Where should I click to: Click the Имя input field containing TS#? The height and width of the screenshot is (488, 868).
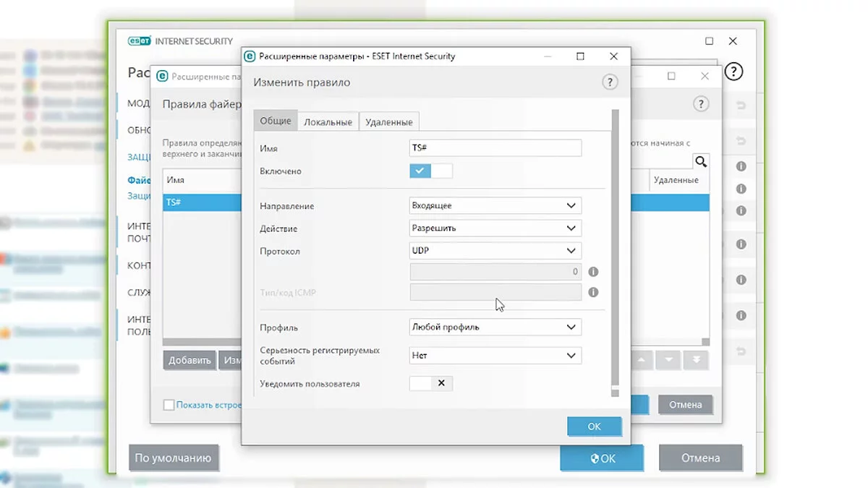pyautogui.click(x=495, y=148)
